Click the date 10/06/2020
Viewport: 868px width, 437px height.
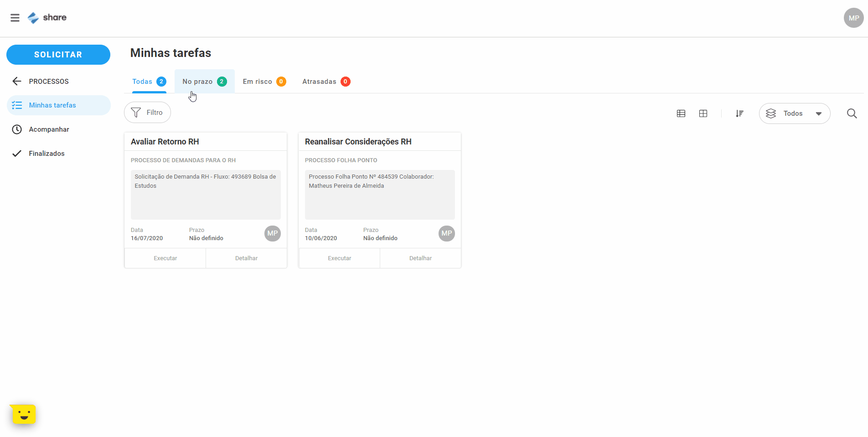(x=321, y=238)
